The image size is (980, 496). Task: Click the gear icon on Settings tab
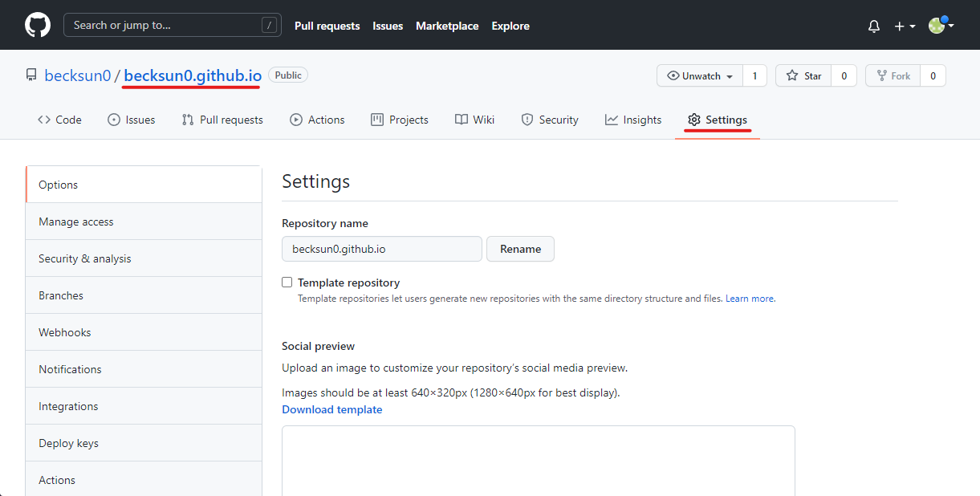click(x=694, y=120)
